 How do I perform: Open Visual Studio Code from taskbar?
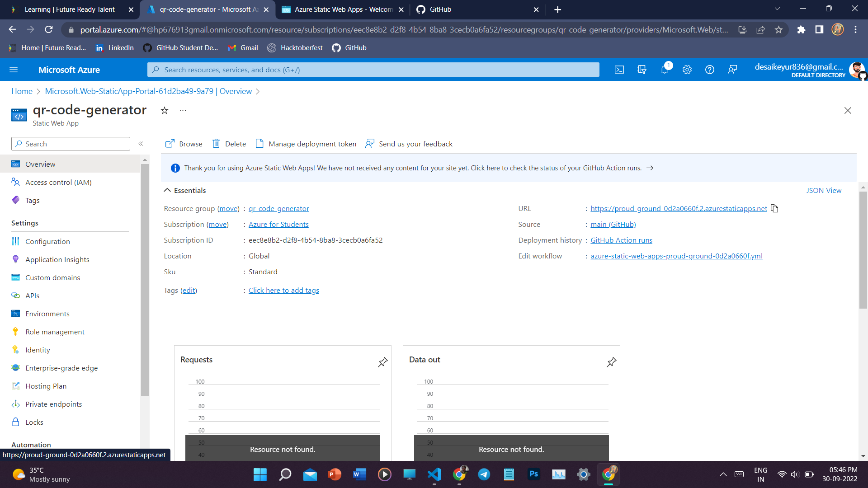click(x=434, y=474)
